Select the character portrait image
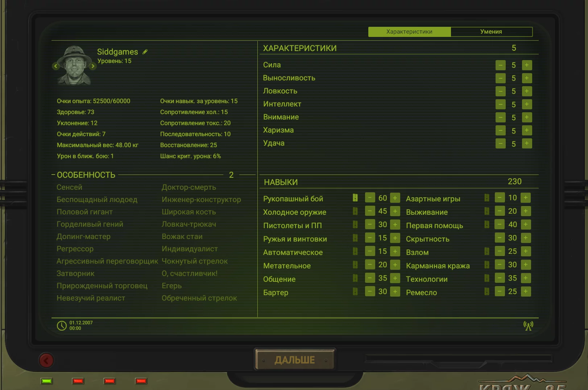Image resolution: width=588 pixels, height=390 pixels. [x=74, y=65]
